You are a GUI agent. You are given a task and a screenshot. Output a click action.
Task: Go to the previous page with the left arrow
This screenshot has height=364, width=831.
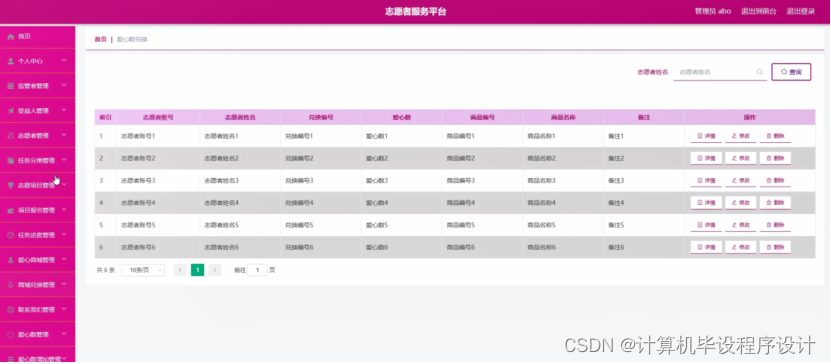click(180, 270)
